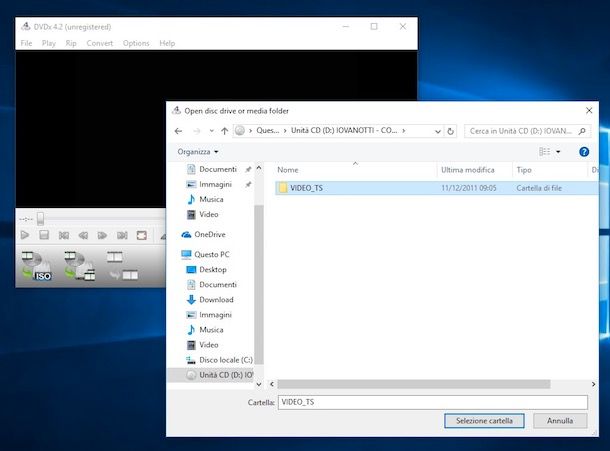Stop playback in DVDx player
Viewport: 610px width, 451px height.
[44, 235]
